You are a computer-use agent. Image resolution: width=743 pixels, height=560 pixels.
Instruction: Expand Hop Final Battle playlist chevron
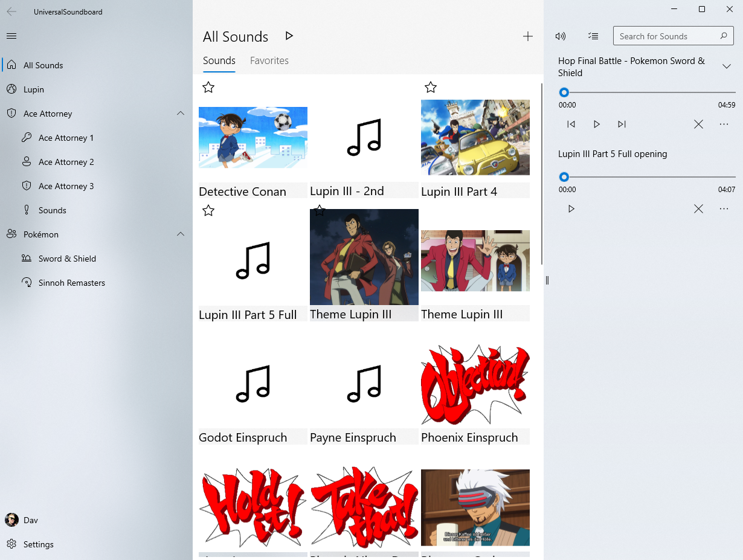point(727,66)
